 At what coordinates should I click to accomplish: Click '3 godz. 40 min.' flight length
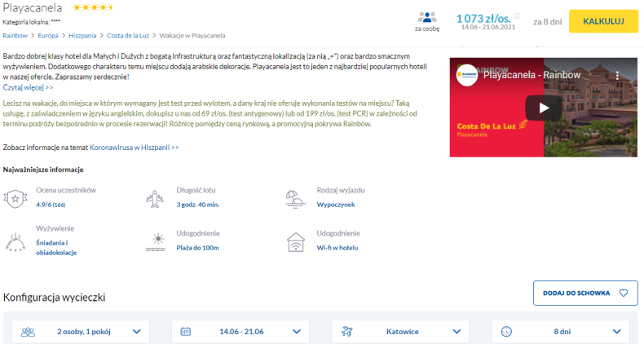pyautogui.click(x=198, y=205)
